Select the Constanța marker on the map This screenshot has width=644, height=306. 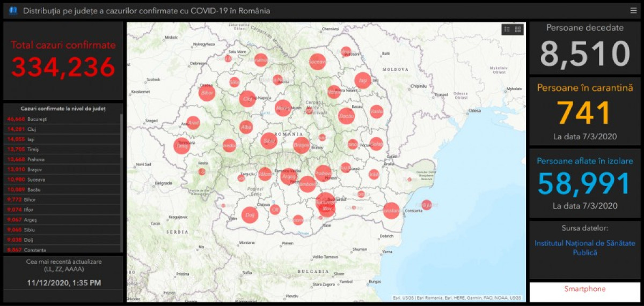click(x=391, y=211)
